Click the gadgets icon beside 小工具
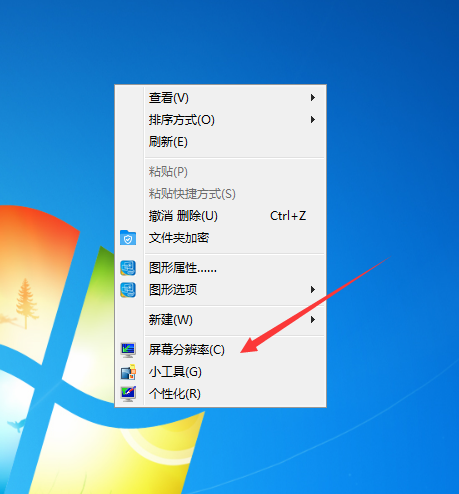Viewport: 459px width, 494px height. (x=128, y=372)
